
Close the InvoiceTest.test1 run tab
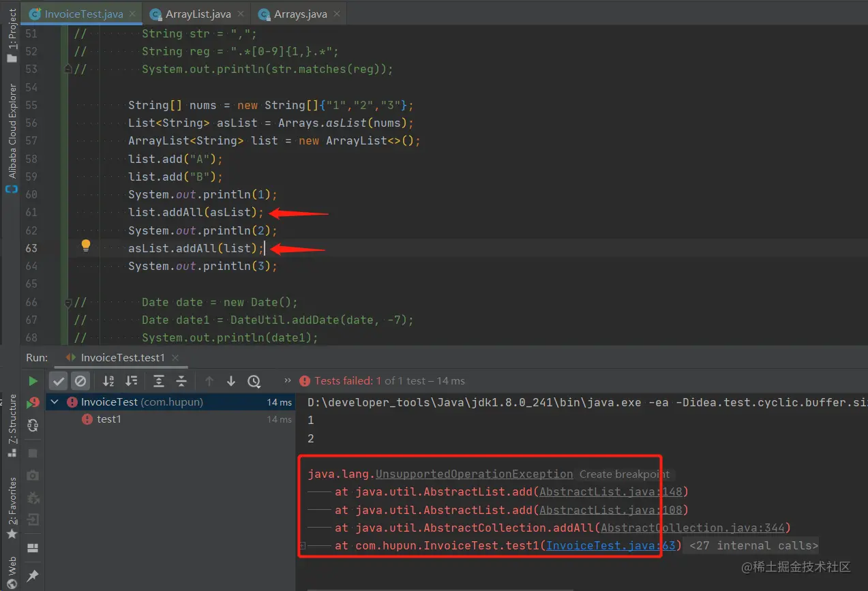point(175,357)
